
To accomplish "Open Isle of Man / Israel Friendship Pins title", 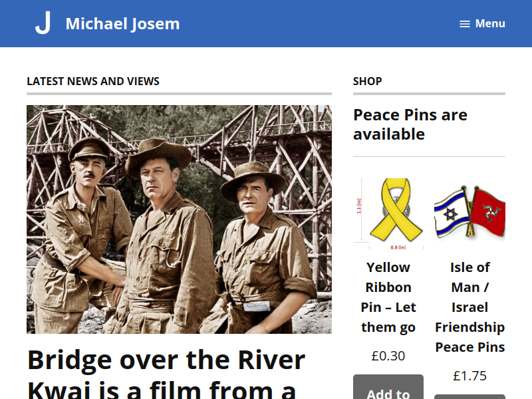I will click(x=470, y=307).
